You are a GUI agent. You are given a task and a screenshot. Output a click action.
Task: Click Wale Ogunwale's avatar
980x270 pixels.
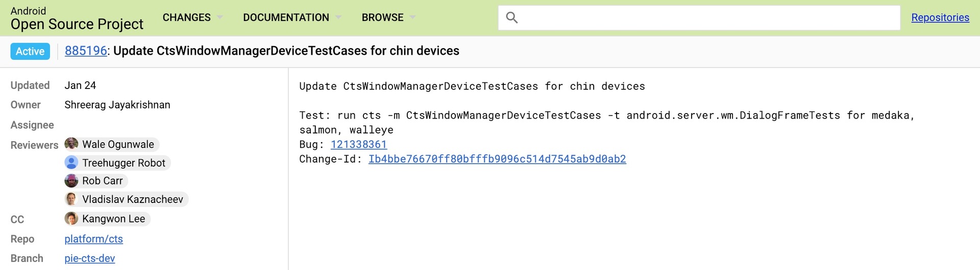click(x=71, y=144)
